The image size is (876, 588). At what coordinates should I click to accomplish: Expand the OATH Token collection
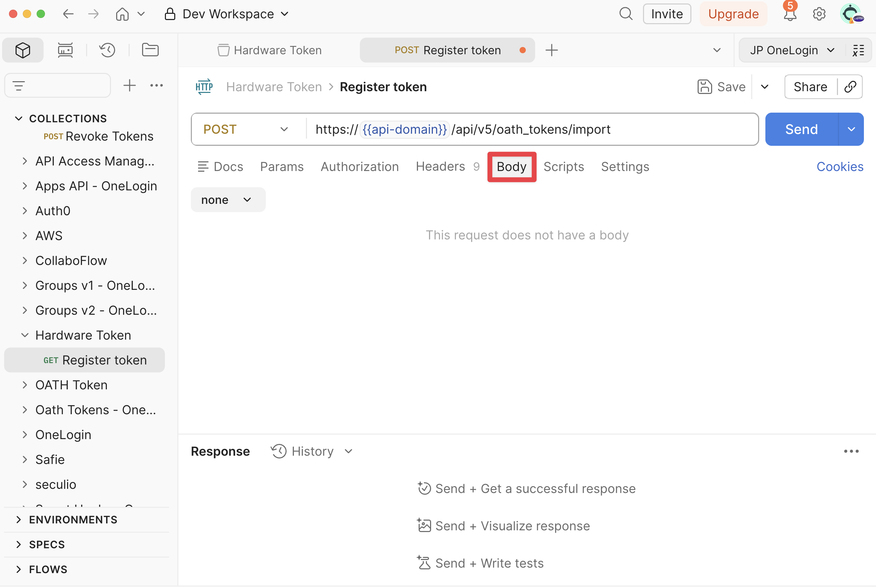(25, 385)
